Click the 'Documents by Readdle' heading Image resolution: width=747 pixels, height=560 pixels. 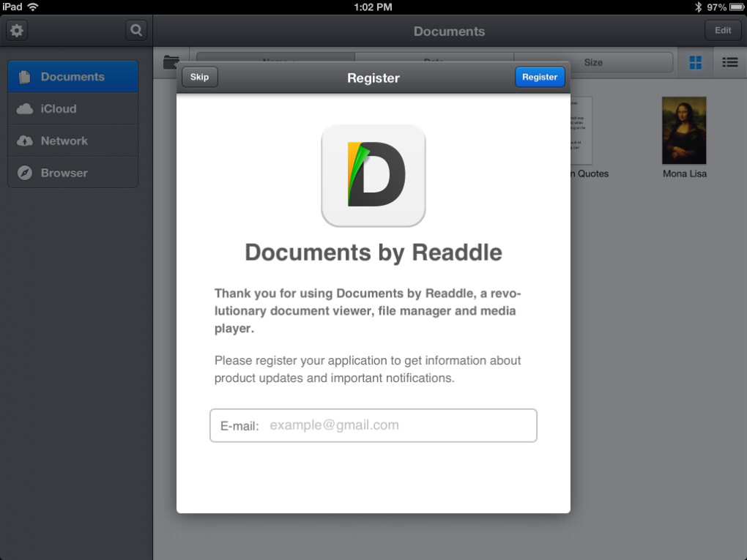[x=373, y=253]
